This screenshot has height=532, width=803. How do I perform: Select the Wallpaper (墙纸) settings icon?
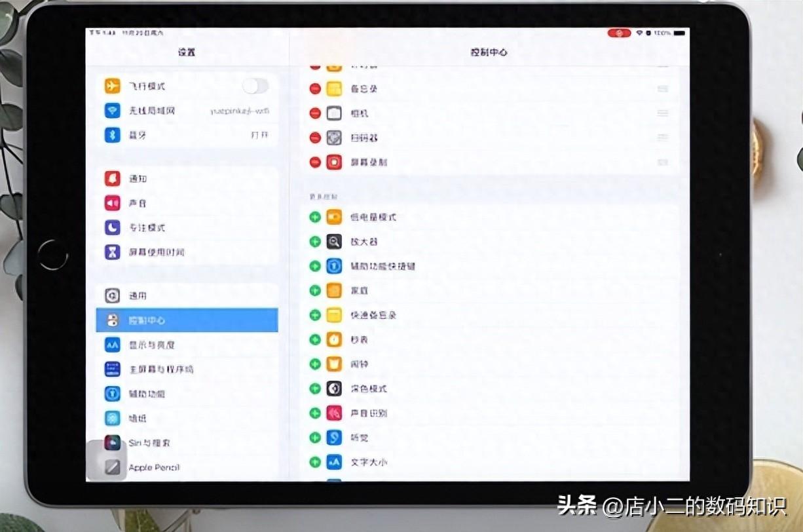pos(111,418)
